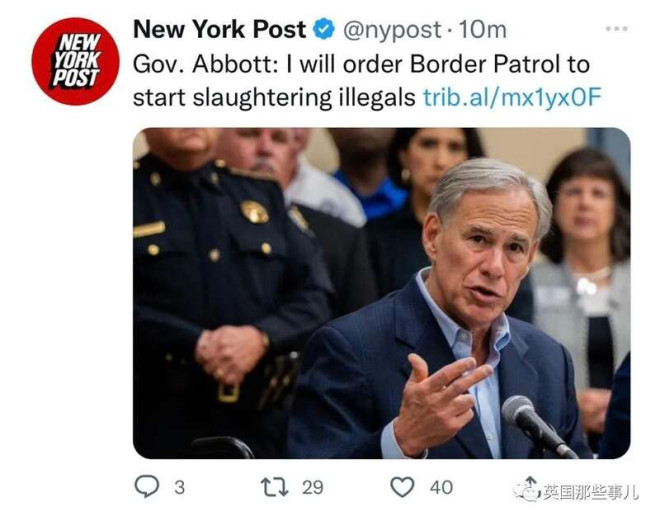Click the blue verified checkmark badge
The image size is (660, 521).
tap(324, 29)
